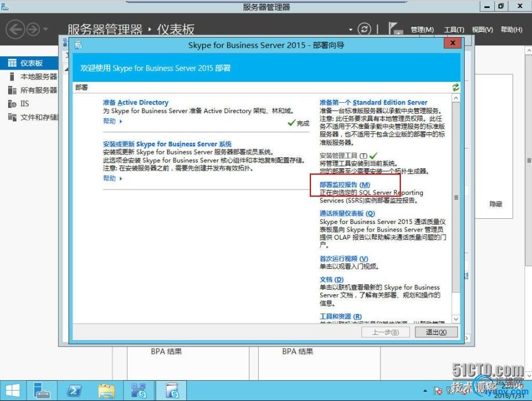Viewport: 532px width, 401px height.
Task: Click the 准备 Active Directory link
Action: [135, 103]
